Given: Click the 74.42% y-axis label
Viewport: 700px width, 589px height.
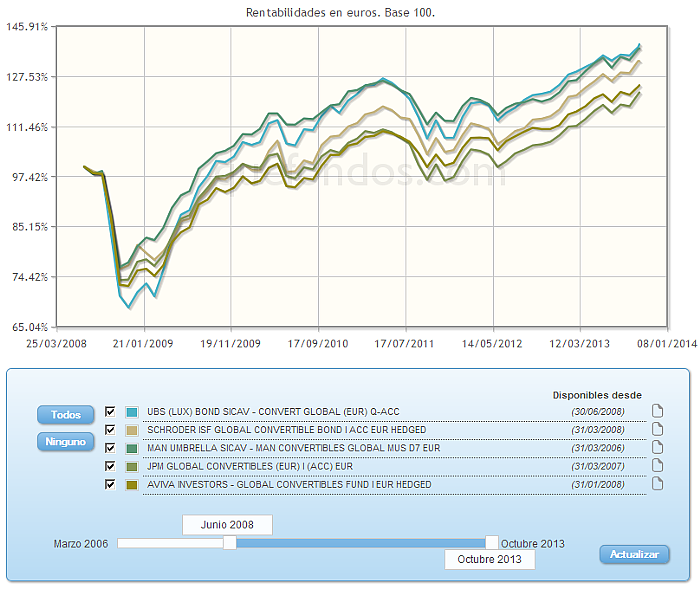Looking at the screenshot, I should (x=30, y=277).
